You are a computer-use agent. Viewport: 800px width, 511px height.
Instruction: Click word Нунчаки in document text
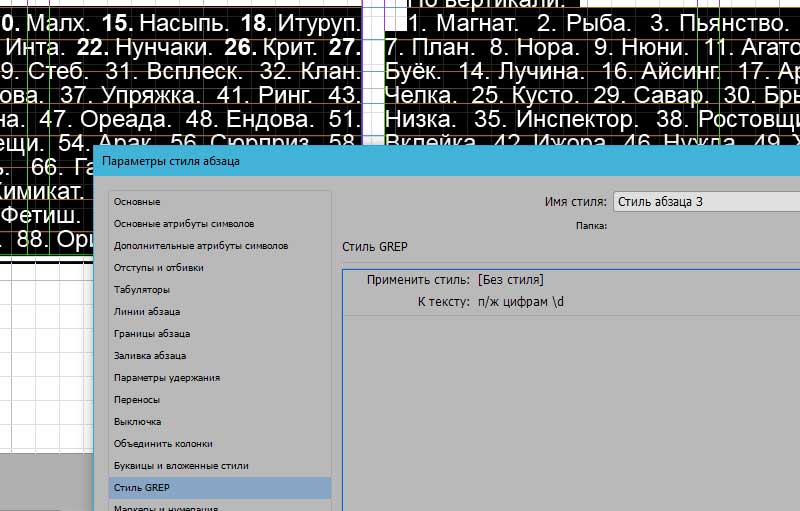pos(160,47)
